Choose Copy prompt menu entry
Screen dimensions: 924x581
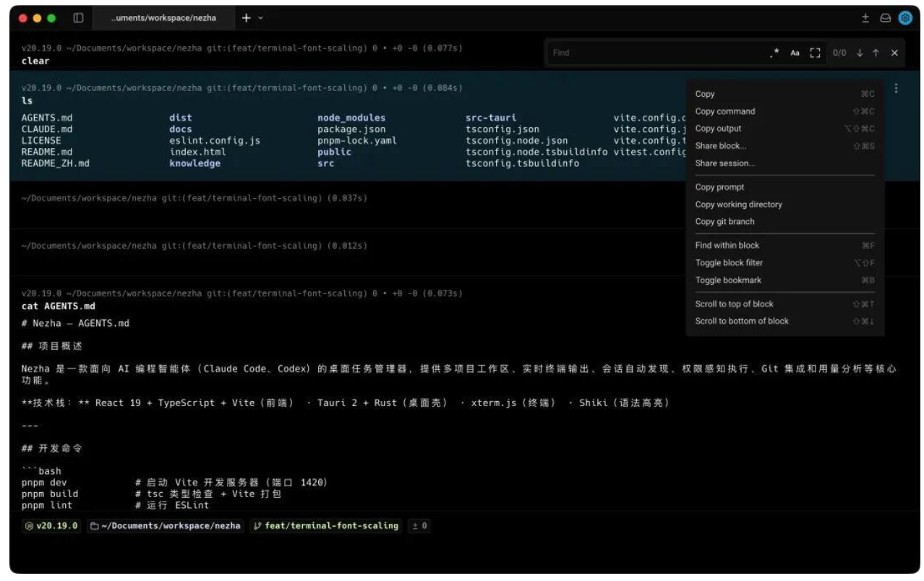pyautogui.click(x=784, y=187)
